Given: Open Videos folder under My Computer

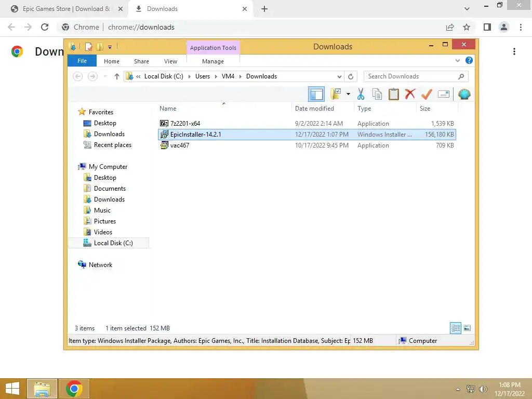Looking at the screenshot, I should tap(103, 232).
